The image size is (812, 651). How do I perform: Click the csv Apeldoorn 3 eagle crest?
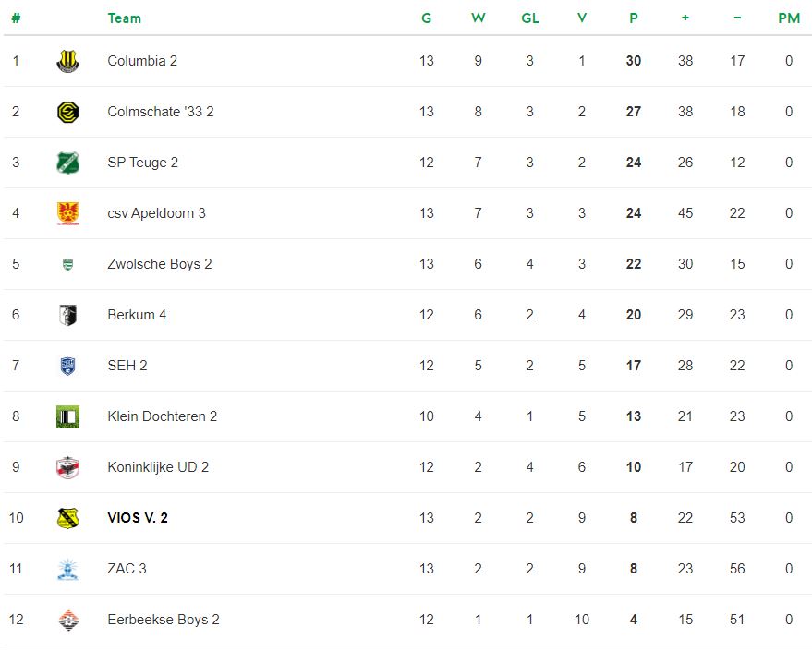[67, 213]
